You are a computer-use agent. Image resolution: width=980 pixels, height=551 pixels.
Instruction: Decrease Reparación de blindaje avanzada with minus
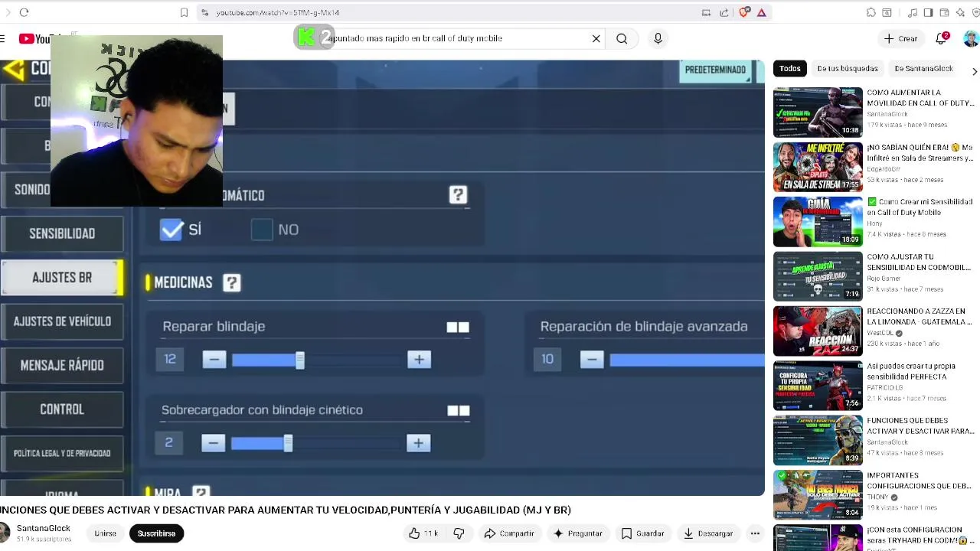click(x=592, y=359)
